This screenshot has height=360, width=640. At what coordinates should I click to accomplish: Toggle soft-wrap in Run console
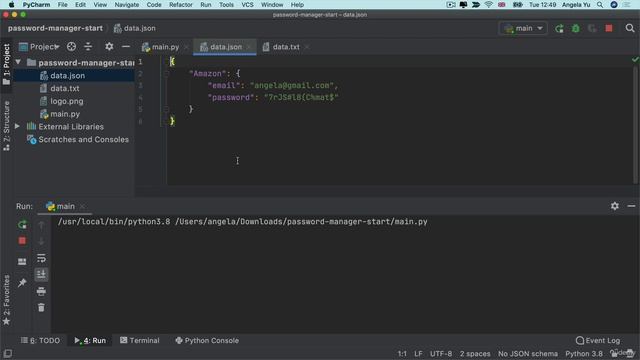coord(41,258)
